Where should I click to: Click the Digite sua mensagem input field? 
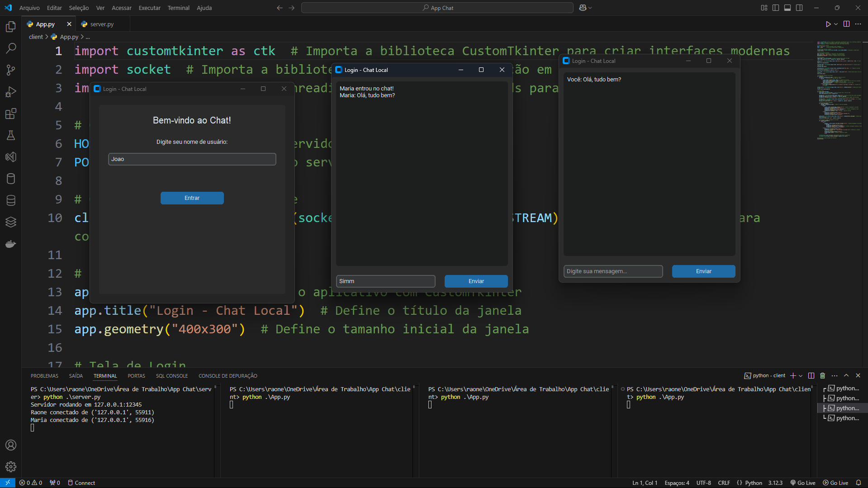click(x=613, y=271)
